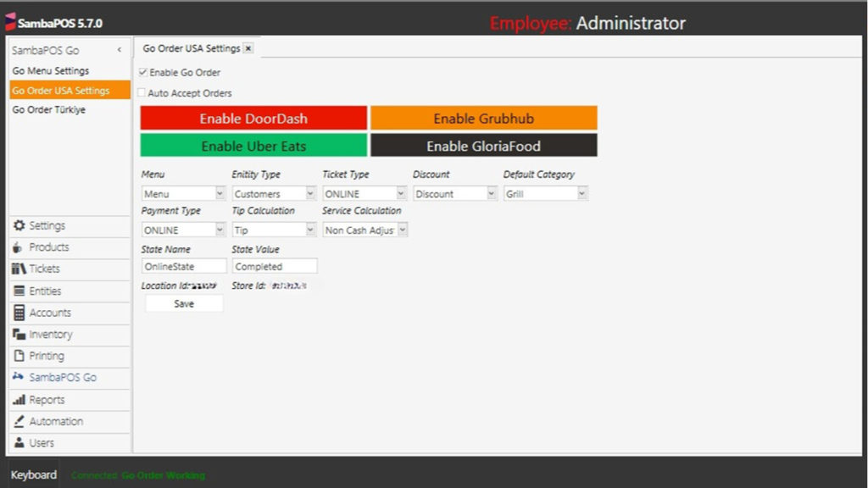Open Entities using its list icon
Screen dimensions: 868x488
tap(19, 291)
